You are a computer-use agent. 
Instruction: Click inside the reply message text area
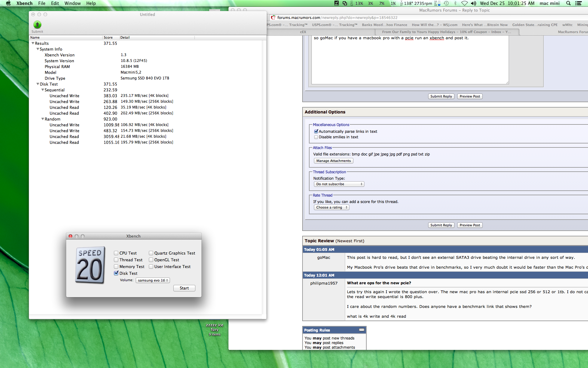tap(410, 61)
